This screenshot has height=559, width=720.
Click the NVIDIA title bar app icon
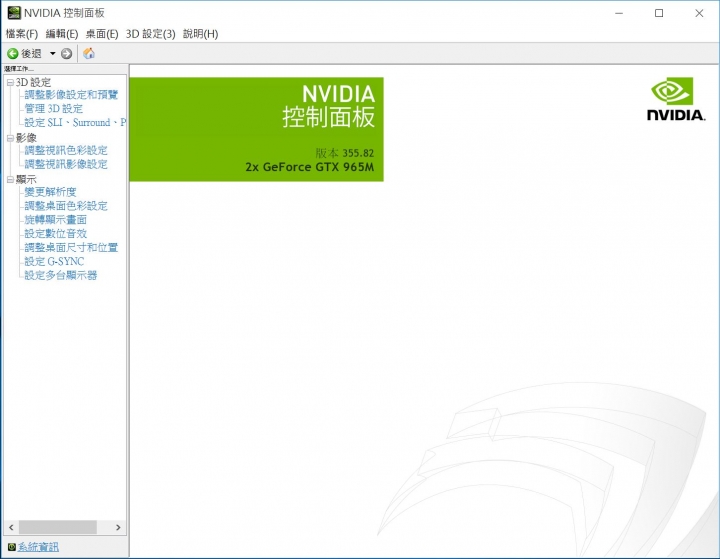click(x=14, y=13)
